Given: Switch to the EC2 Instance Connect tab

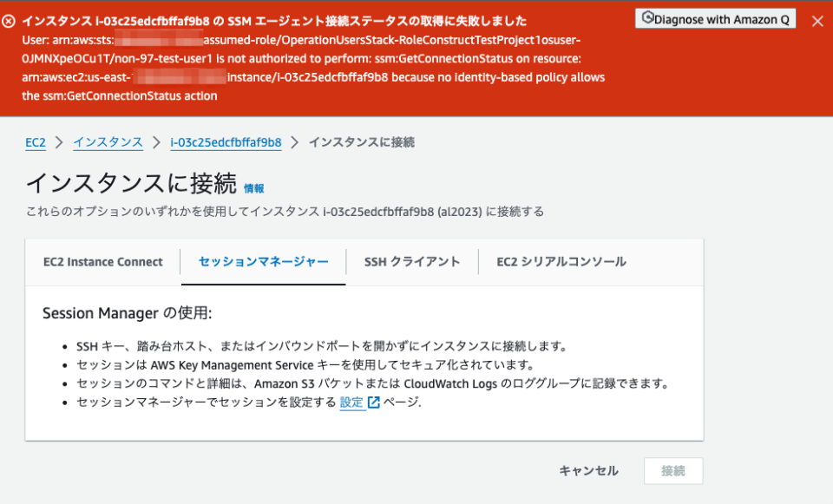Looking at the screenshot, I should [102, 261].
